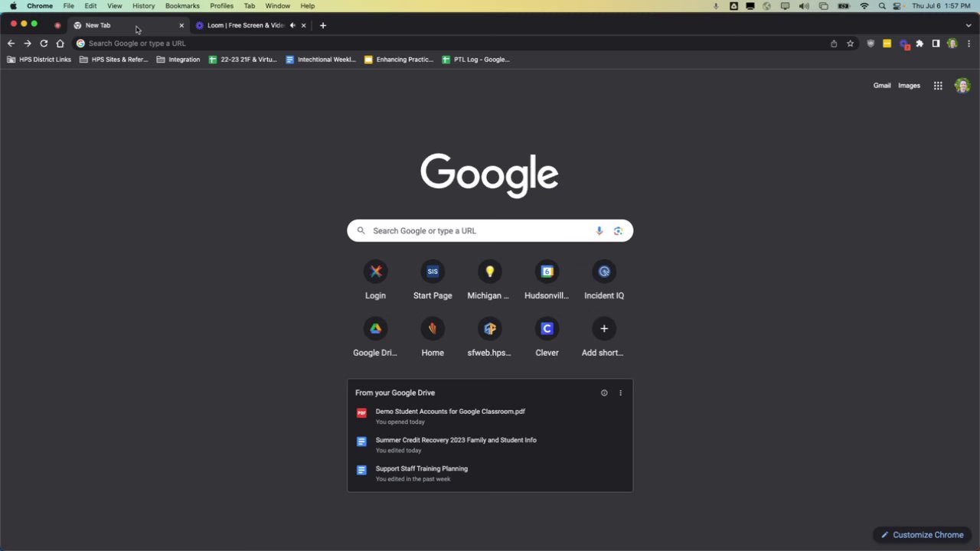The height and width of the screenshot is (551, 980).
Task: Open the Help menu
Action: (307, 6)
